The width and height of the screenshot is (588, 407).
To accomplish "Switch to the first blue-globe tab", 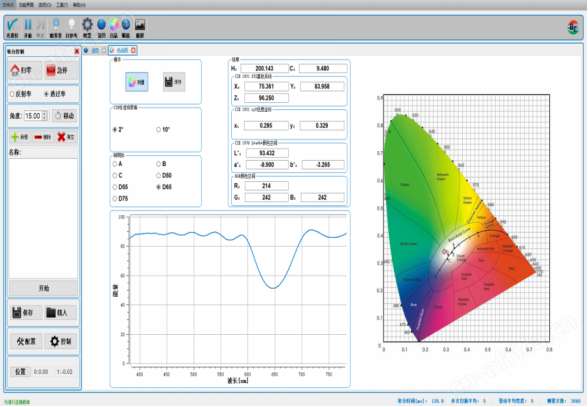I will pyautogui.click(x=94, y=50).
